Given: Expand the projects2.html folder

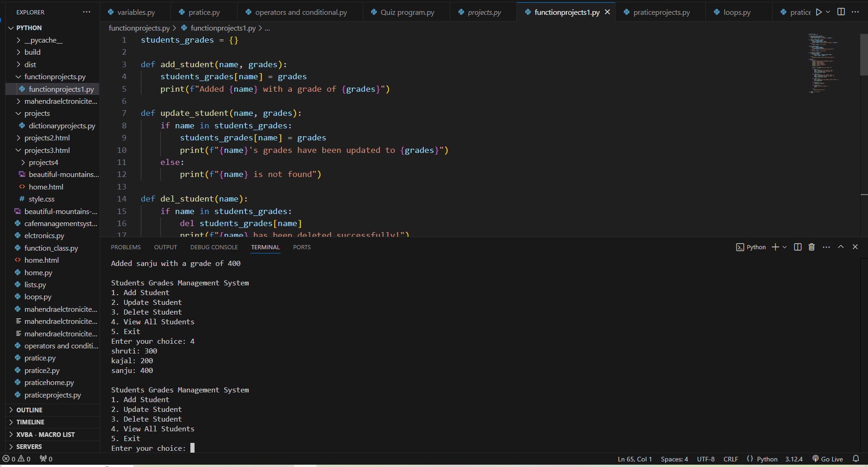Looking at the screenshot, I should [x=52, y=138].
